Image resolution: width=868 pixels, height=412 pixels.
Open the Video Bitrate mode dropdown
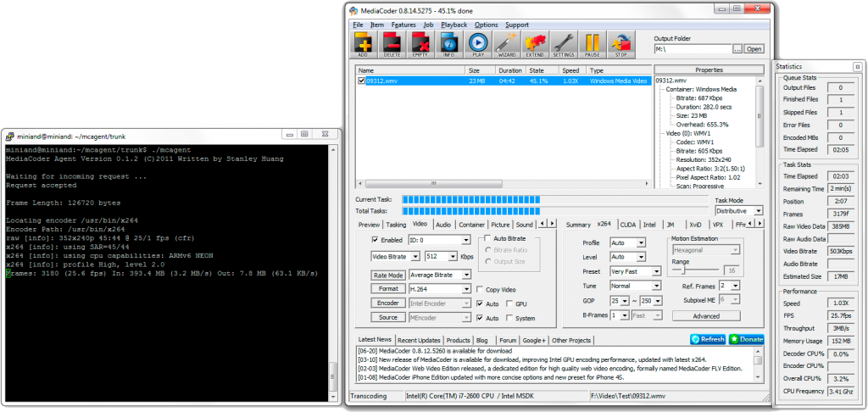click(x=396, y=257)
